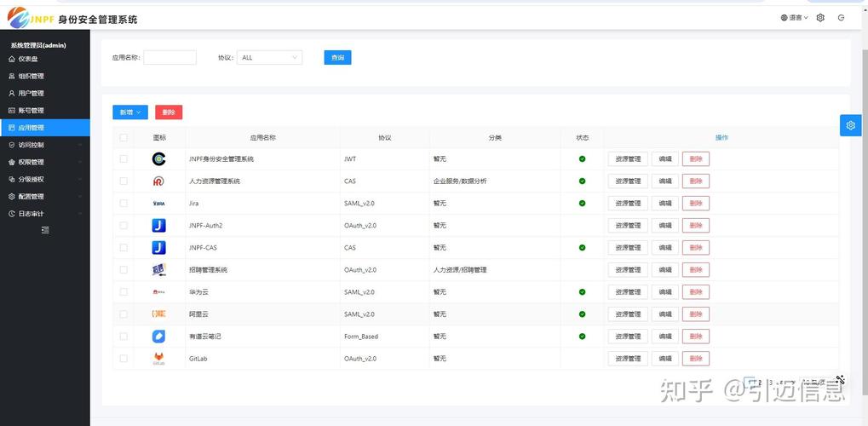Click the red 删除 button above the table
Viewport: 868px width, 426px height.
coord(169,112)
